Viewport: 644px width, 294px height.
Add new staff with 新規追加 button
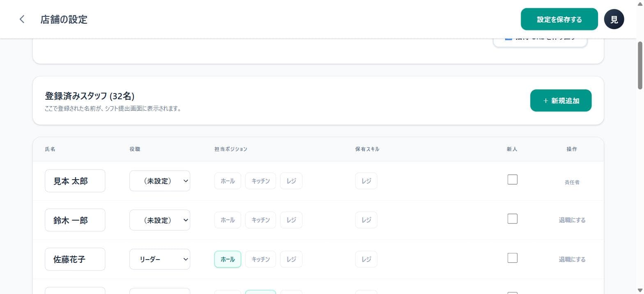coord(561,100)
